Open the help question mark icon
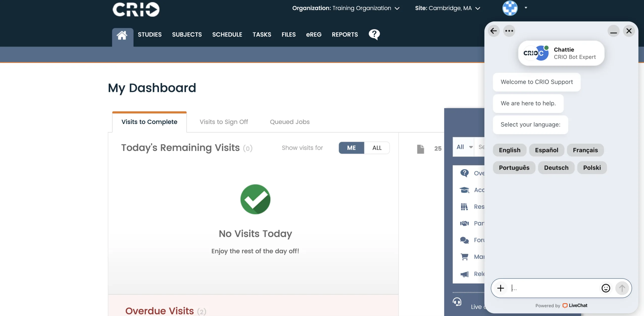Image resolution: width=644 pixels, height=316 pixels. point(374,34)
